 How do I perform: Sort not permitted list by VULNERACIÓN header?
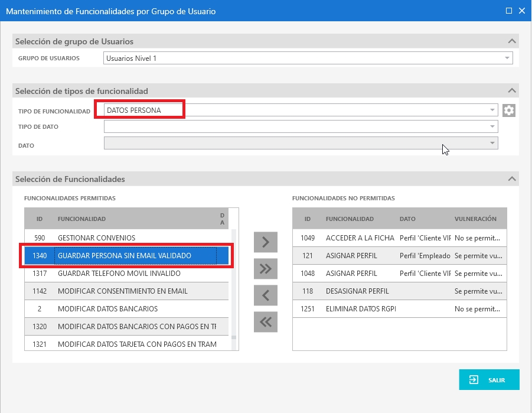tap(475, 219)
